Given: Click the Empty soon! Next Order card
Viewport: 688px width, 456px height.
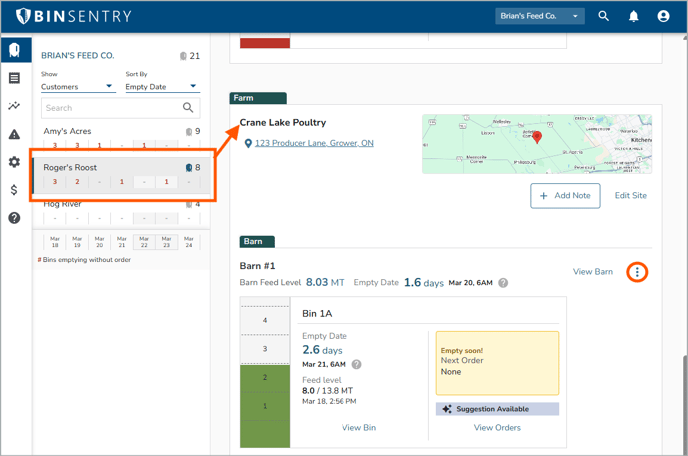Looking at the screenshot, I should point(497,363).
